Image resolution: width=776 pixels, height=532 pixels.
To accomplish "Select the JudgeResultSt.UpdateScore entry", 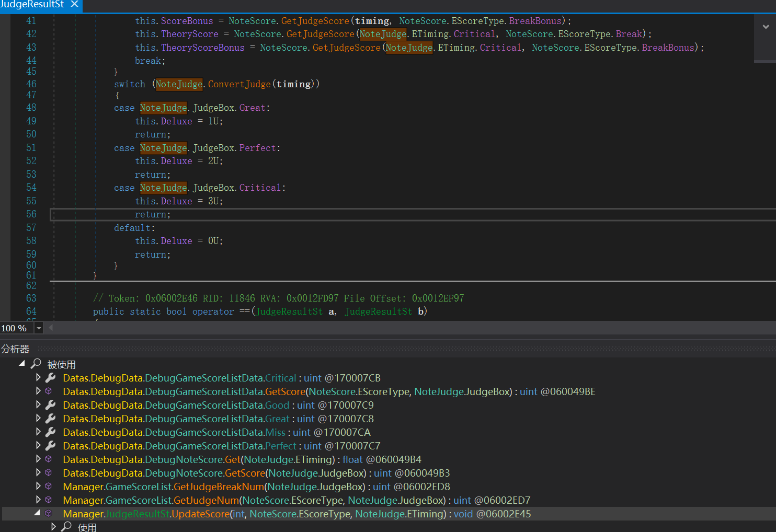I will coord(296,514).
